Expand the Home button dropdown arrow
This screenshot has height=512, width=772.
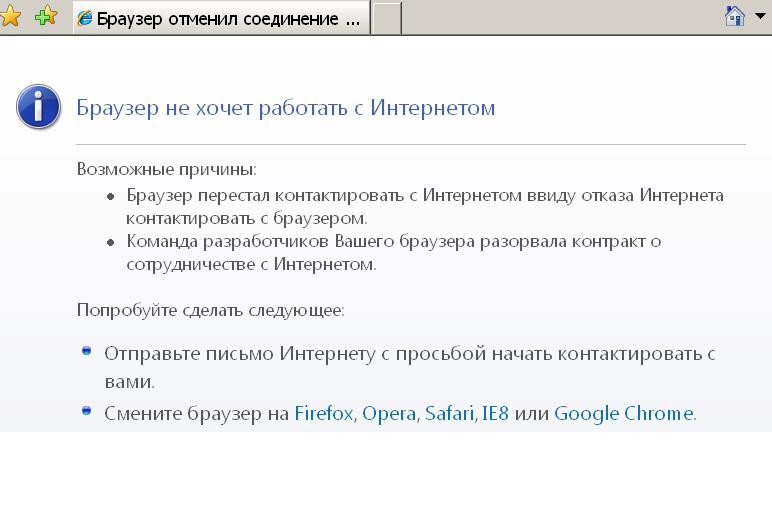760,17
